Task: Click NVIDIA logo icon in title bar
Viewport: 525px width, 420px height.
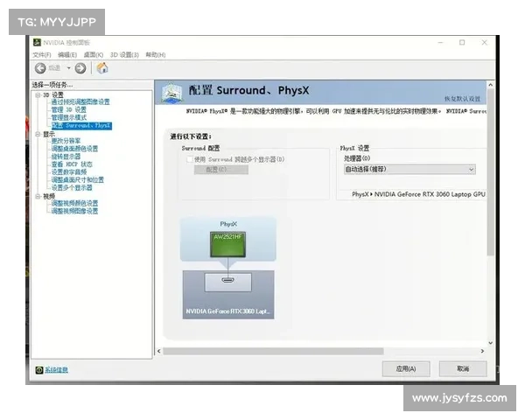Action: click(x=37, y=43)
